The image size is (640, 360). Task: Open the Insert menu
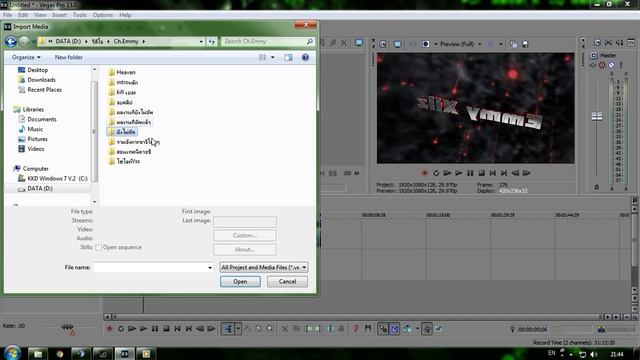pos(59,15)
